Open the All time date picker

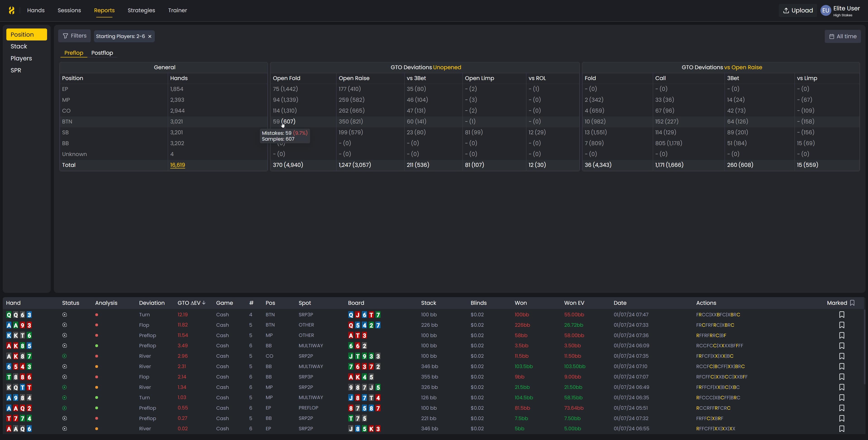(842, 36)
